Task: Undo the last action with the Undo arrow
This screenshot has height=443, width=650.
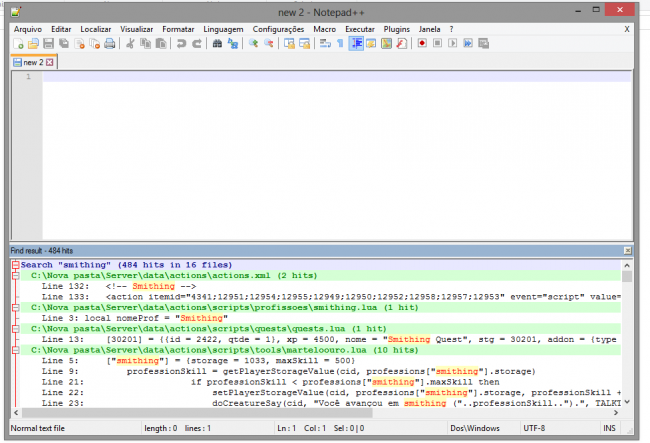Action: point(181,44)
